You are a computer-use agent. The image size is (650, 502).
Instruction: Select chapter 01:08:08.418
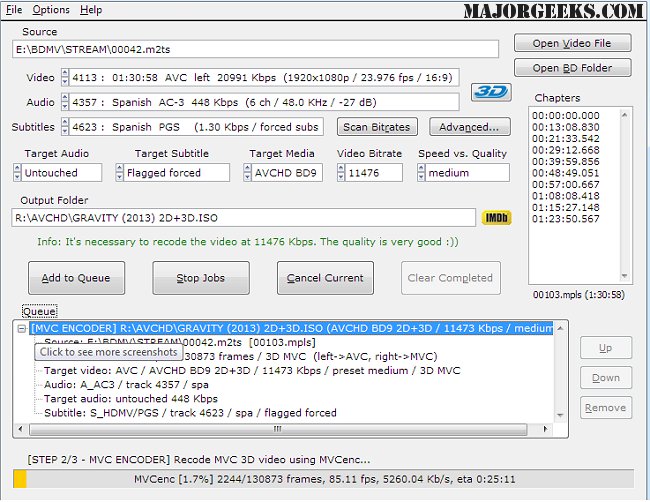tap(566, 196)
